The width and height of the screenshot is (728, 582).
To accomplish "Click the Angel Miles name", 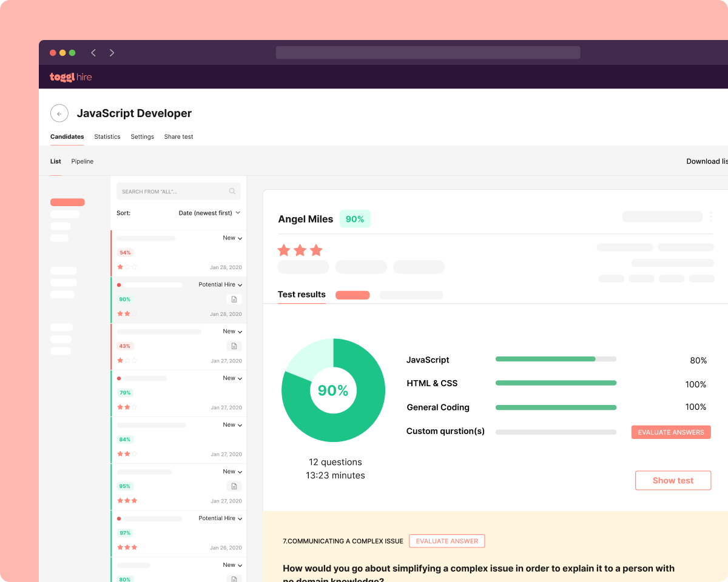I will pos(306,219).
